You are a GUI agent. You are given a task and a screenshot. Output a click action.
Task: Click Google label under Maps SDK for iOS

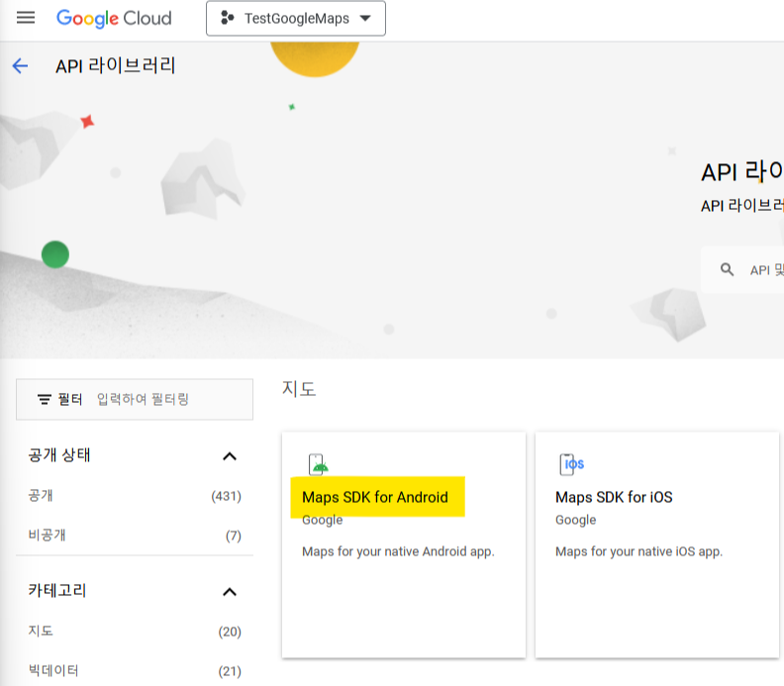point(575,520)
